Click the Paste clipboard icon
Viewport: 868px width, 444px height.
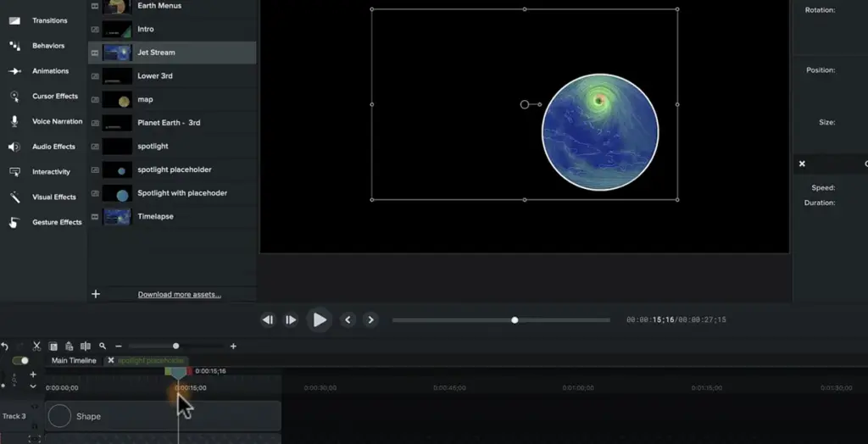point(69,347)
